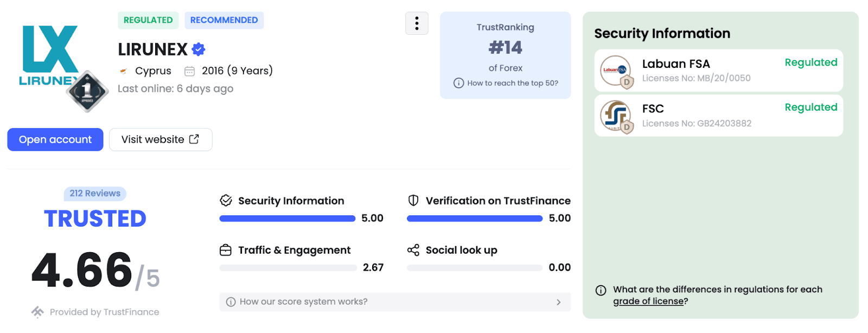
Task: Click the Cyprus flag icon
Action: [x=124, y=71]
